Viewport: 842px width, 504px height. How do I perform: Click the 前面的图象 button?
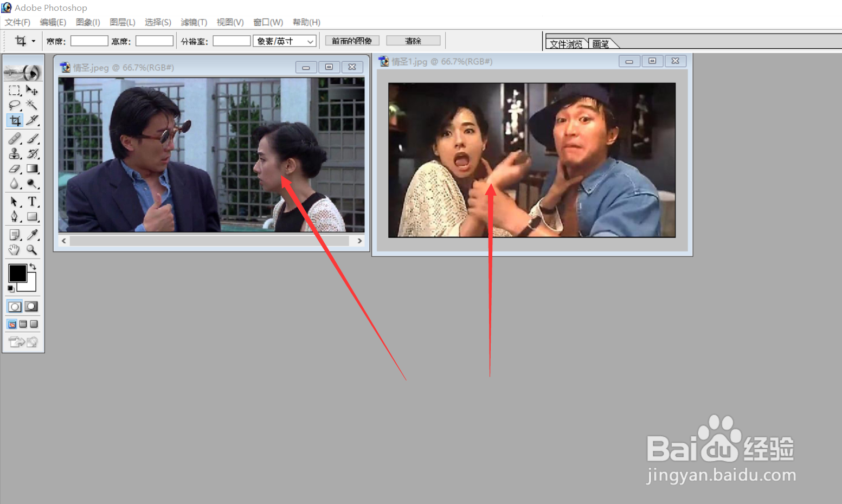352,41
